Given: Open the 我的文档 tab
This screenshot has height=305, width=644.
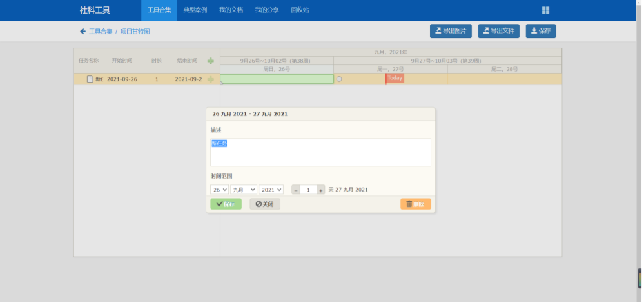Looking at the screenshot, I should click(231, 10).
